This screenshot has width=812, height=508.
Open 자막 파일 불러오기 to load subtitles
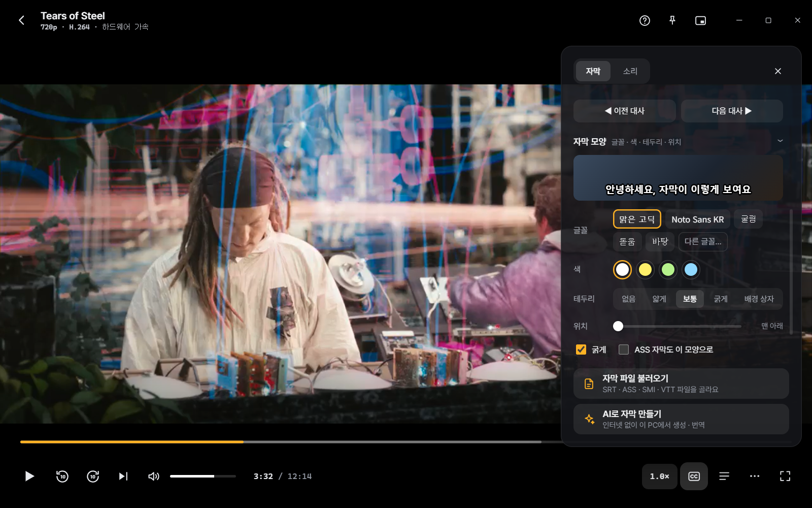681,384
